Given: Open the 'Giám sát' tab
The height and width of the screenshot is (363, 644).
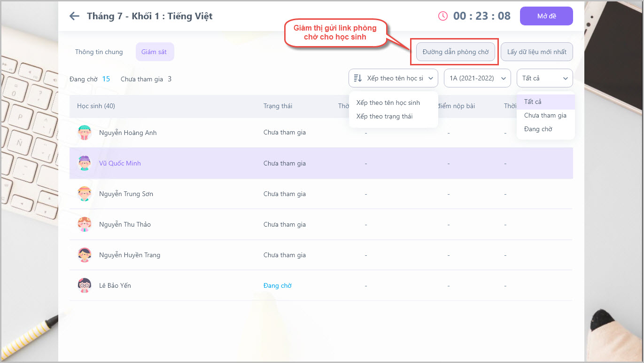Looking at the screenshot, I should tap(155, 52).
